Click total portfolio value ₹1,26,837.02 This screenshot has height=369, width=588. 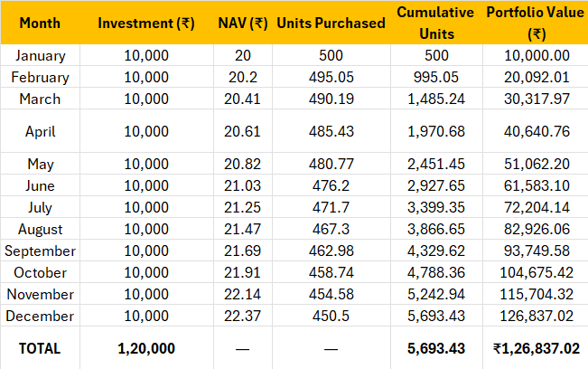coord(536,349)
